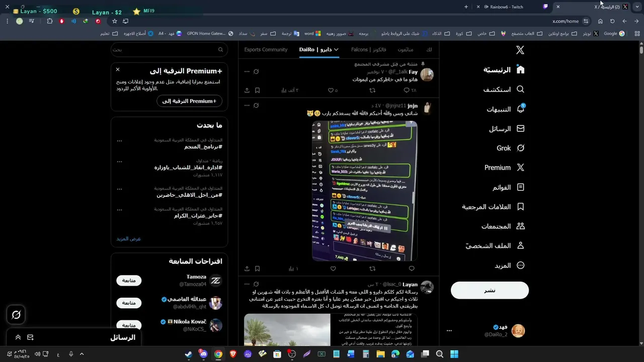This screenshot has height=362, width=644.
Task: Reload the page in browser toolbar
Action: [x=612, y=21]
